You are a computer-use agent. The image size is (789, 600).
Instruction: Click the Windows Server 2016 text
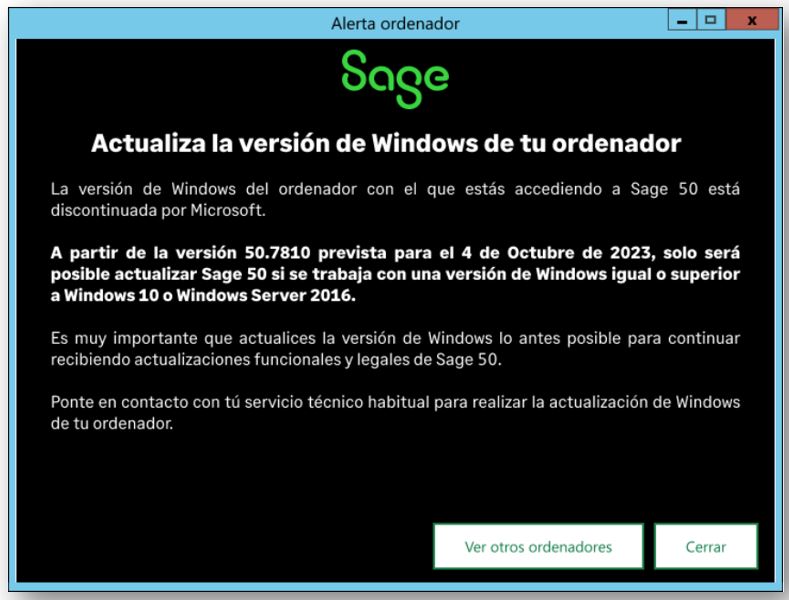pos(266,295)
